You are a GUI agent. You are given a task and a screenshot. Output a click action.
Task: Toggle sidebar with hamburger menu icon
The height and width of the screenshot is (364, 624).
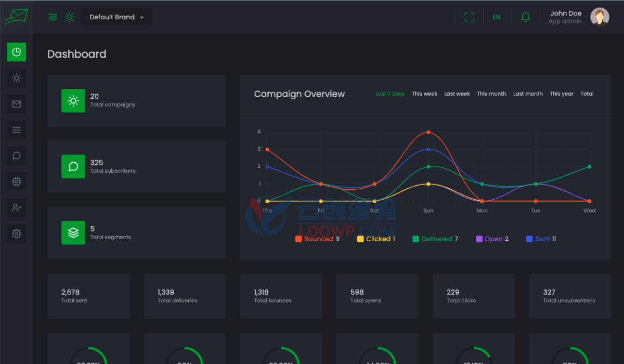53,17
